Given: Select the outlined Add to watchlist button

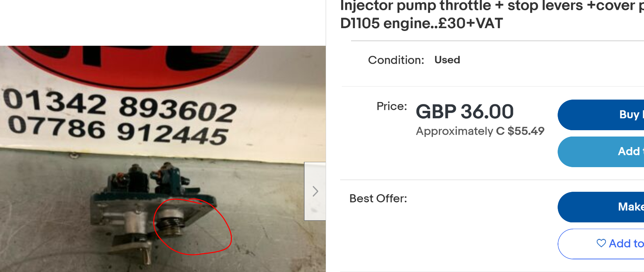Looking at the screenshot, I should pos(601,244).
